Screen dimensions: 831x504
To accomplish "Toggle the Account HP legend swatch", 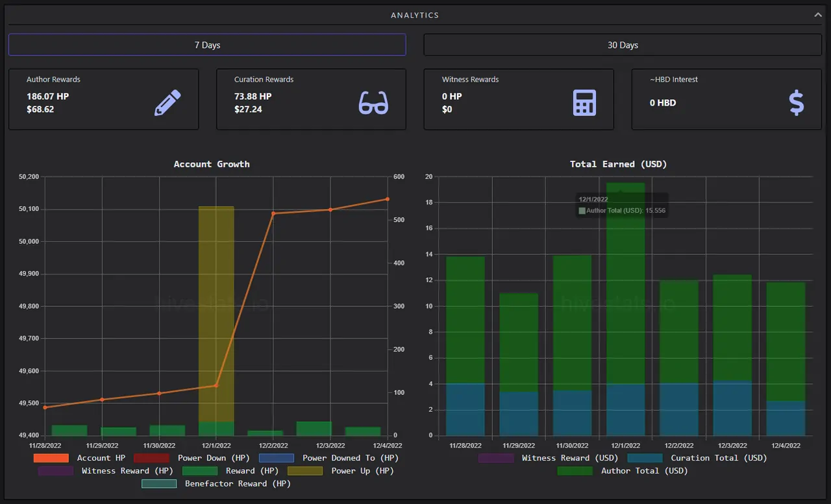I will (51, 458).
